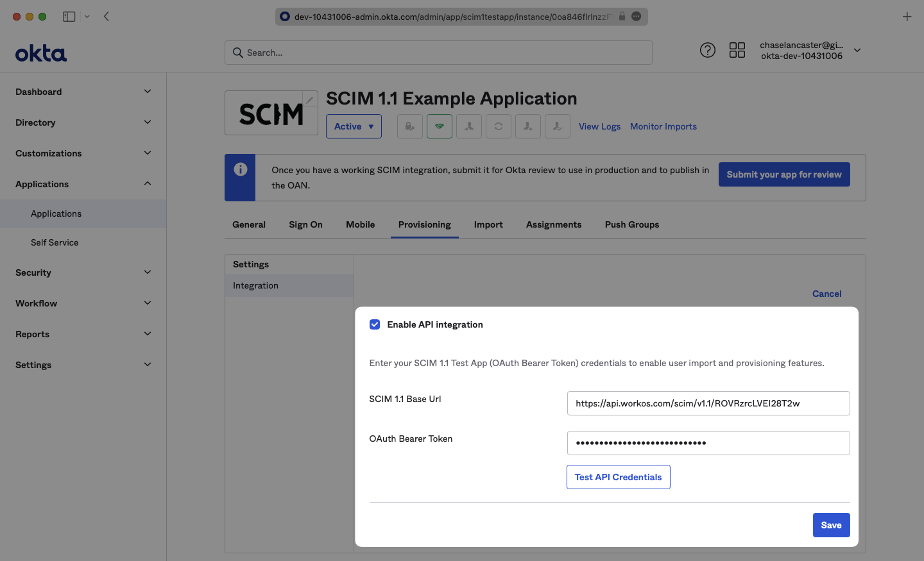Switch to the Push Groups tab
Viewport: 924px width, 561px height.
pyautogui.click(x=632, y=224)
